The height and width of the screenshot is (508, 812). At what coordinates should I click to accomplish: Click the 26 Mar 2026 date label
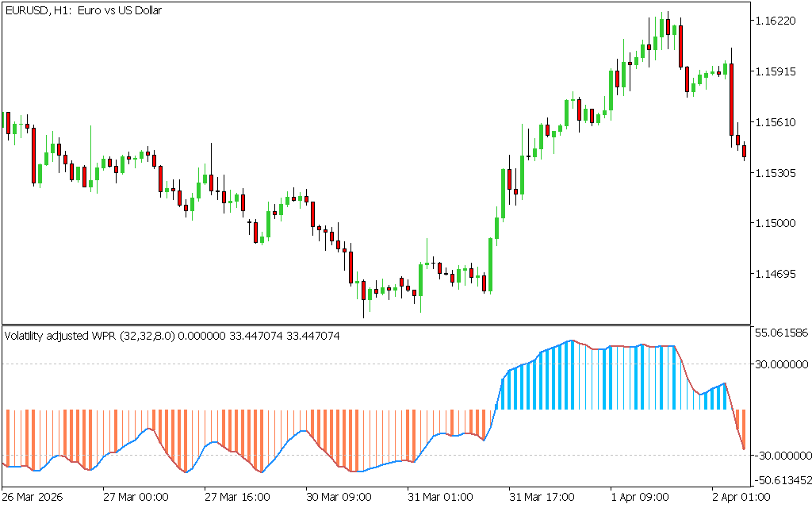[36, 497]
